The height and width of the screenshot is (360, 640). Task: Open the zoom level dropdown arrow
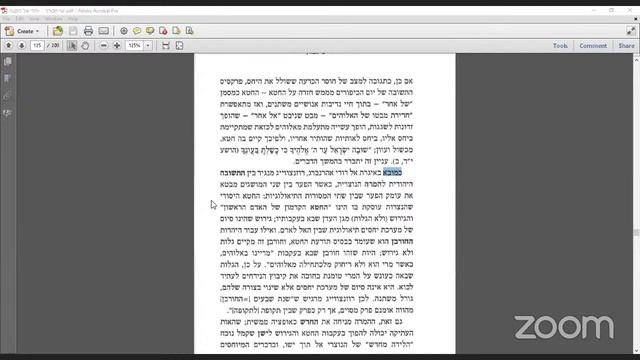(x=148, y=46)
